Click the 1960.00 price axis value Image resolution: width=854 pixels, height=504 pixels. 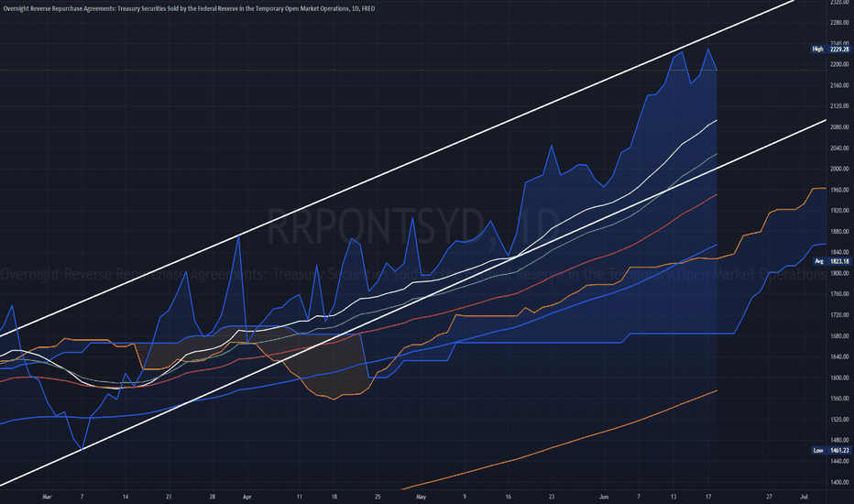[839, 191]
